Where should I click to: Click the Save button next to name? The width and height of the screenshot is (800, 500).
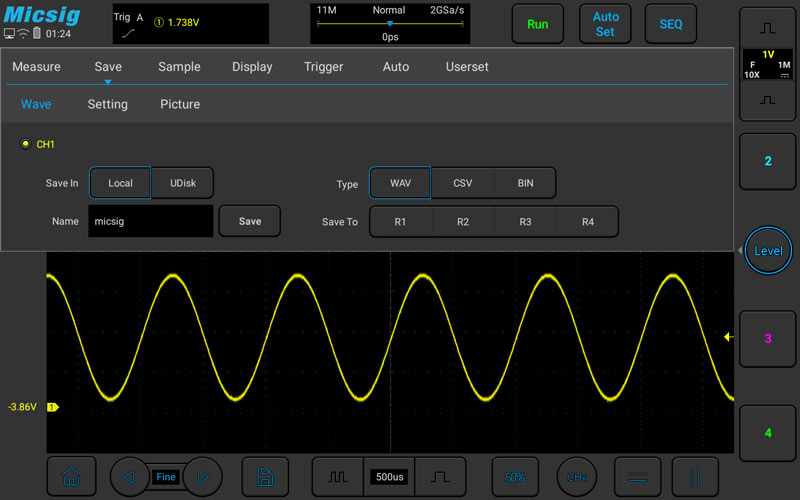249,221
